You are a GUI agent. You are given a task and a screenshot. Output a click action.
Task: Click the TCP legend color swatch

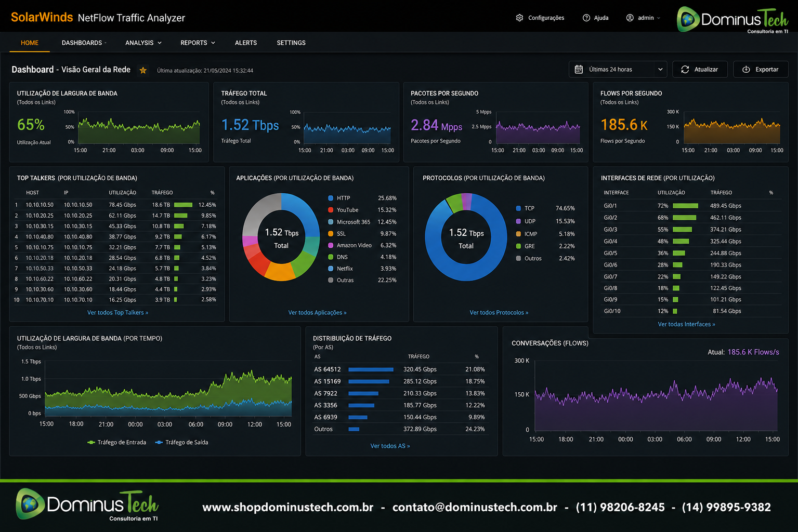518,208
